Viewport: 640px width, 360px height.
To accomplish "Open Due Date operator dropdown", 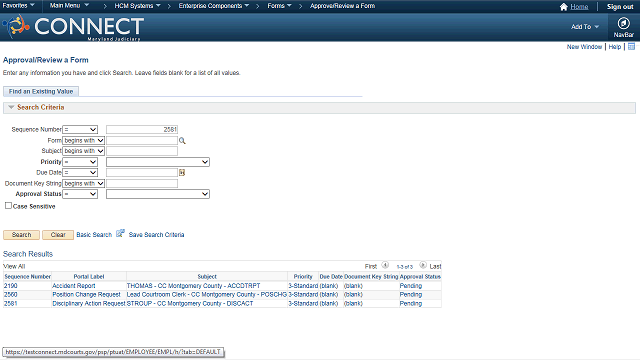I will coord(80,173).
